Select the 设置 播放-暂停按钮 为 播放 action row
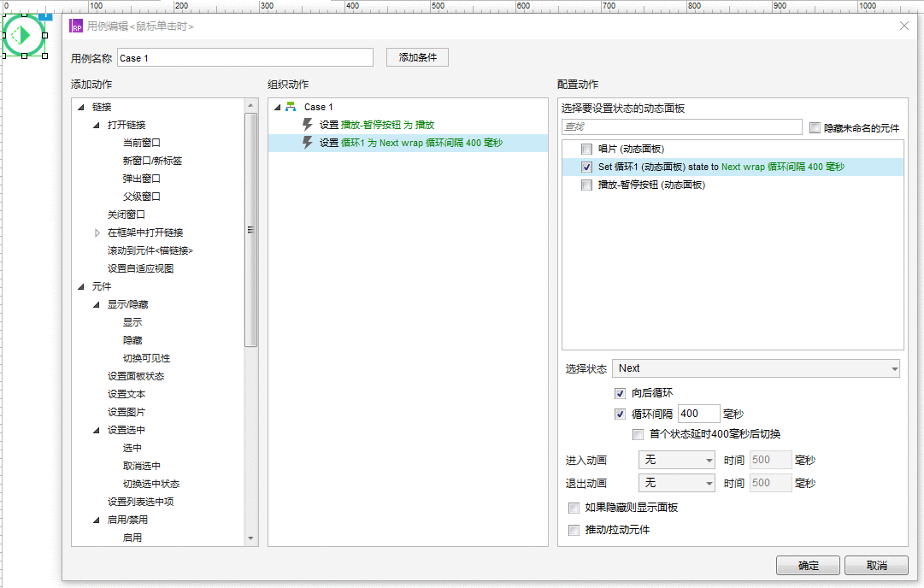The height and width of the screenshot is (588, 924). click(x=408, y=125)
